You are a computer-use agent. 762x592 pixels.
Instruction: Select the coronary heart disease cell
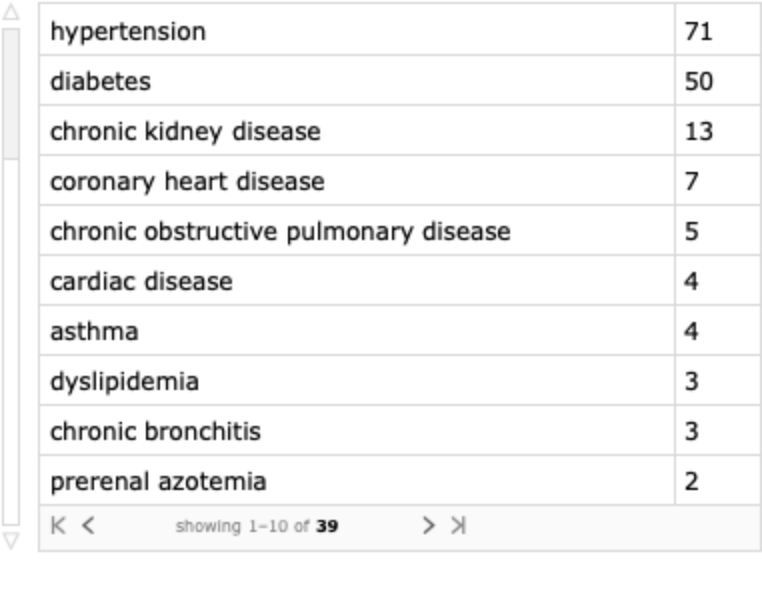coord(187,181)
